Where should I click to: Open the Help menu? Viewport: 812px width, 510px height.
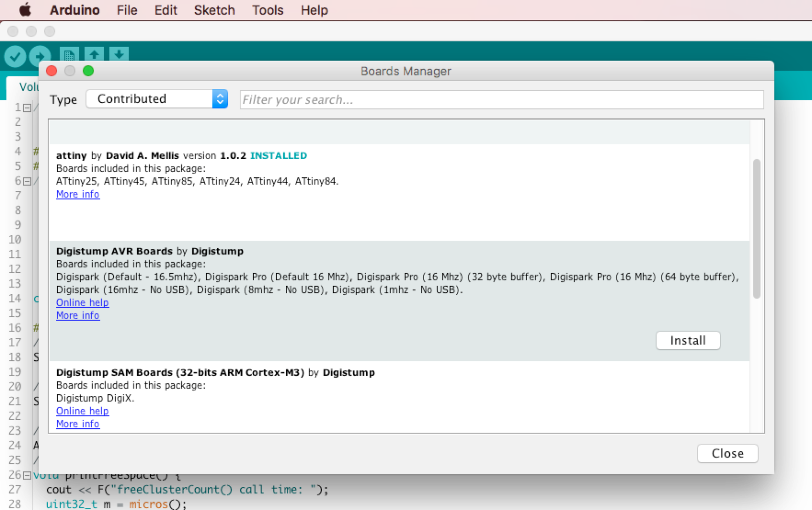314,10
